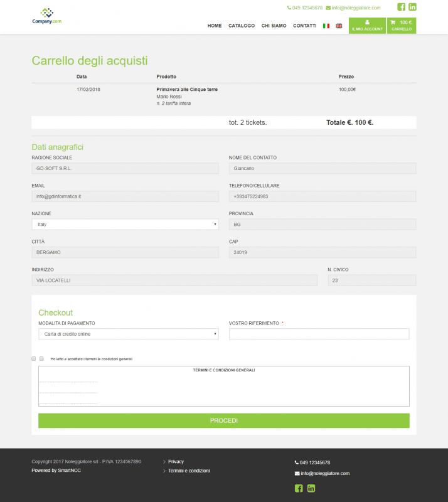The width and height of the screenshot is (448, 502).
Task: Go to Chi Siamo page
Action: [x=274, y=26]
